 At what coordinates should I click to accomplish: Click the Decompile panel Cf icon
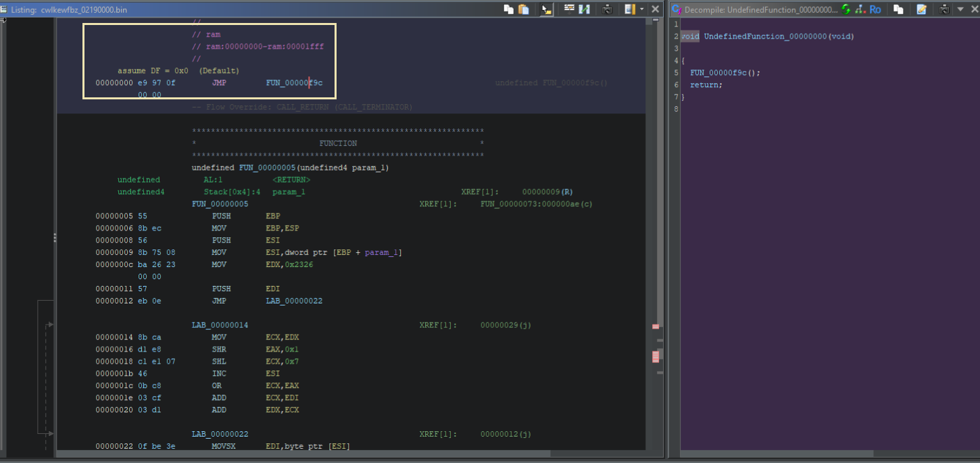[x=676, y=9]
